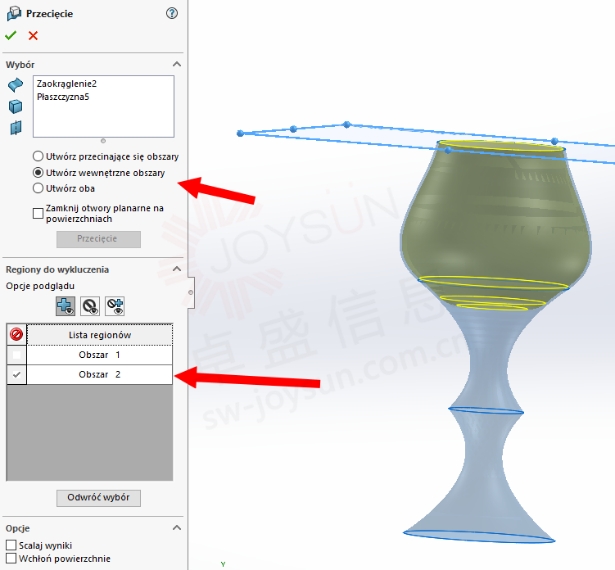
Task: Choose Utwórz oba option
Action: tap(38, 188)
